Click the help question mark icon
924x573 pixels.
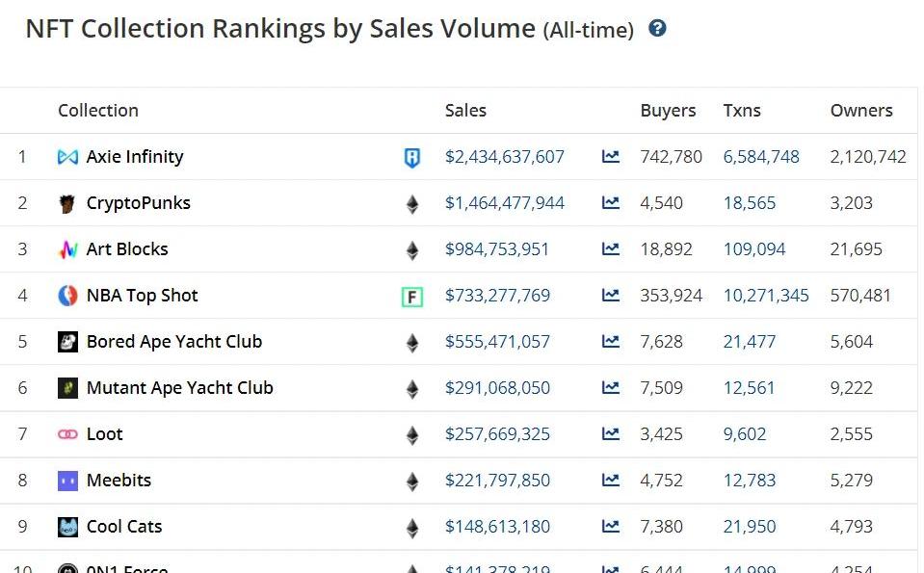tap(657, 29)
